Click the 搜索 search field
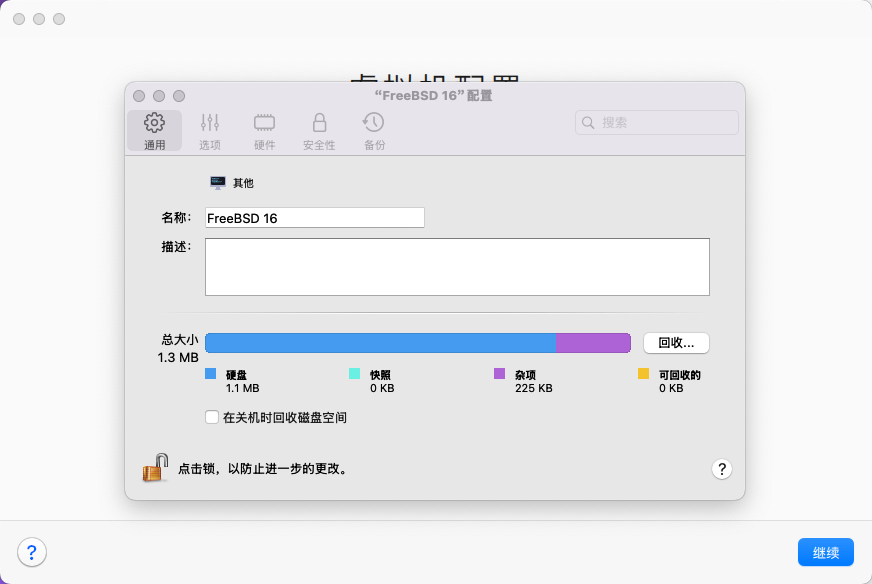Viewport: 872px width, 584px height. point(656,122)
